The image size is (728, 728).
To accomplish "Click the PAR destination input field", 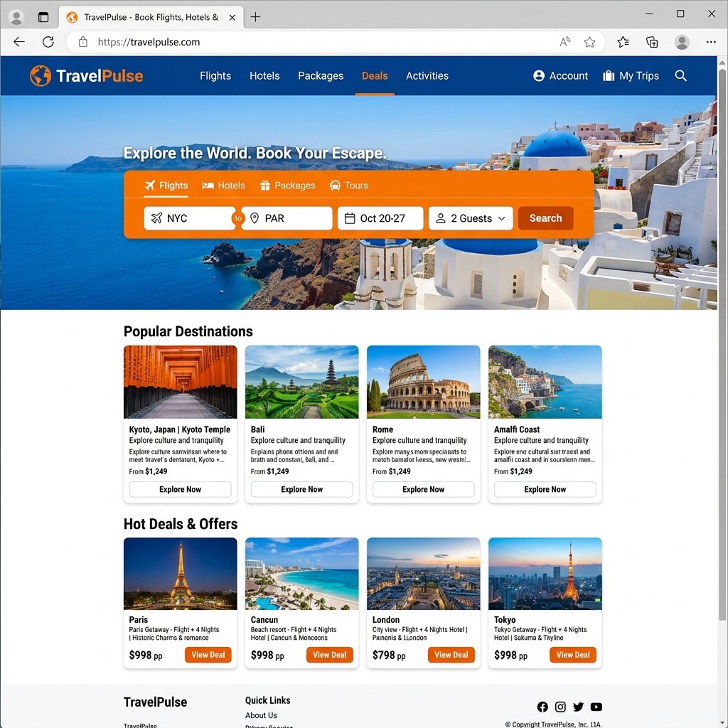I will click(287, 218).
